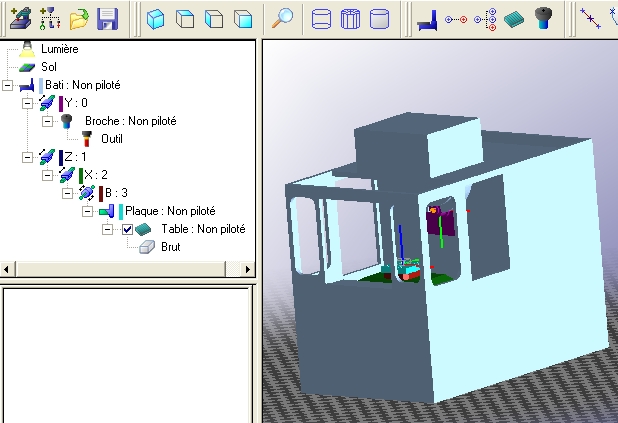The width and height of the screenshot is (618, 423).
Task: Collapse the Bati node
Action: 7,85
